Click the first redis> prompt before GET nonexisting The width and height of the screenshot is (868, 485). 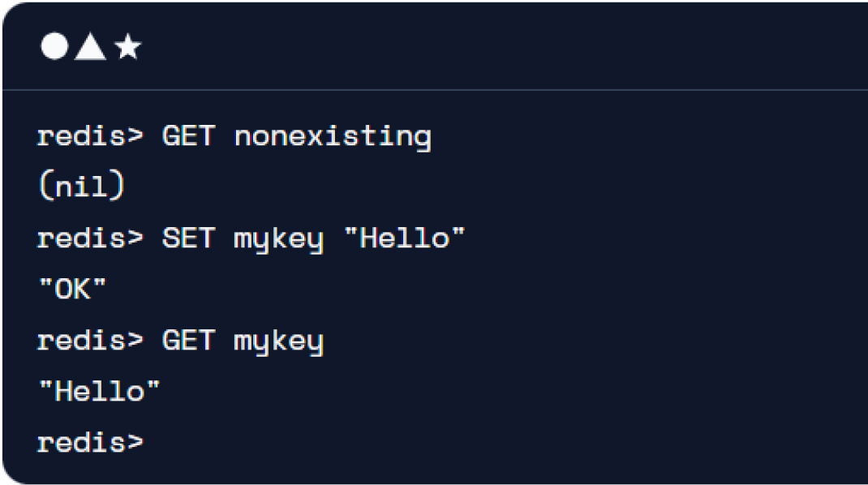(x=90, y=136)
